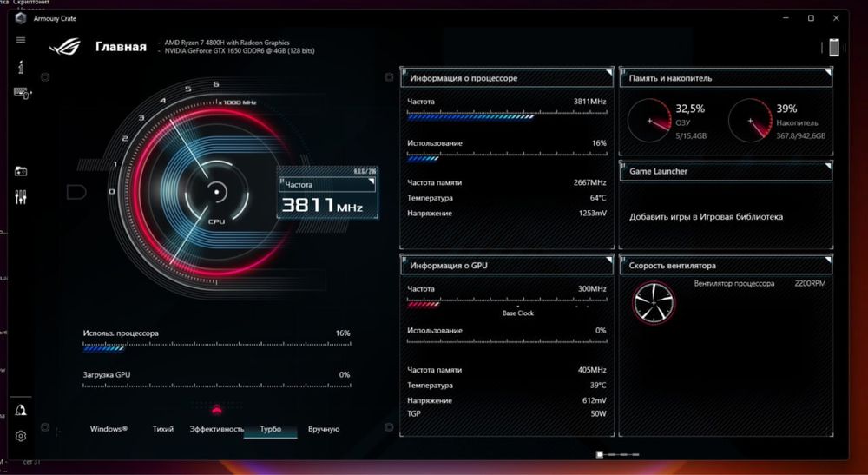Image resolution: width=868 pixels, height=475 pixels.
Task: Click the Главная page title
Action: [x=121, y=47]
